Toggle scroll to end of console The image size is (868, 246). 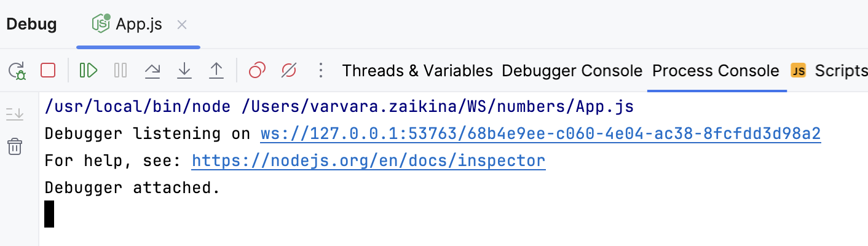tap(15, 114)
